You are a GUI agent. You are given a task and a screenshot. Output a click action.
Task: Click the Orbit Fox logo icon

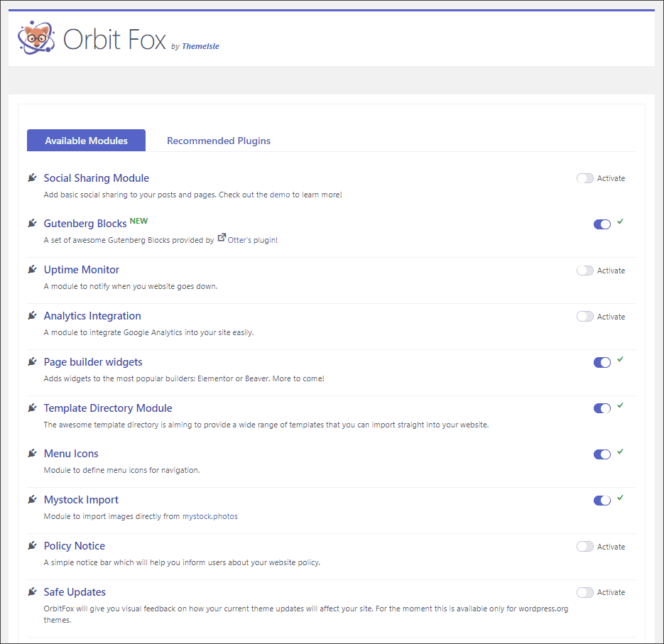pyautogui.click(x=36, y=38)
